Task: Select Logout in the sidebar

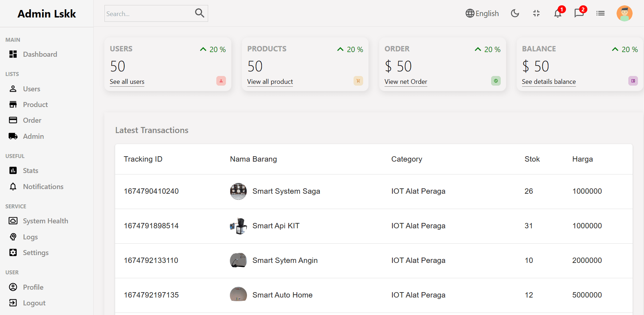Action: click(34, 303)
